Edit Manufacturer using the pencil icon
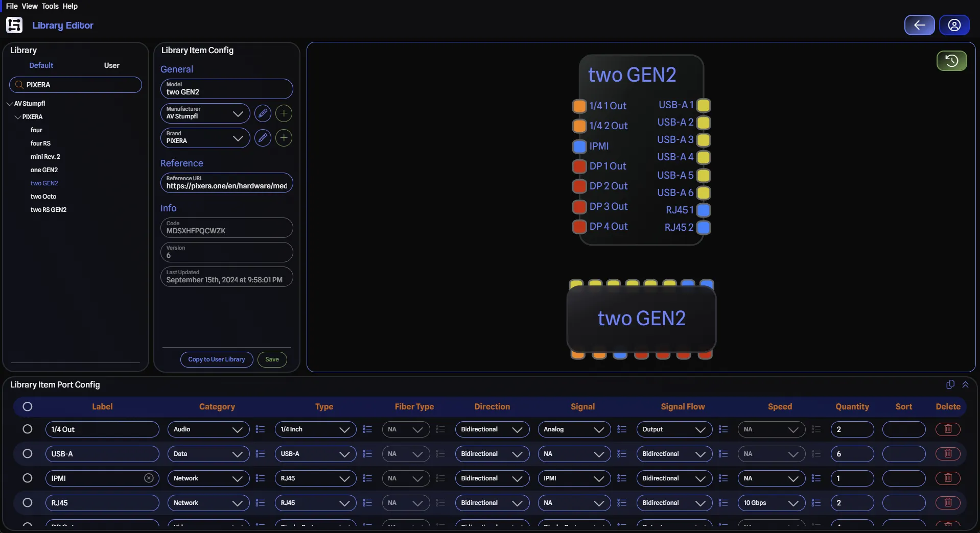The image size is (980, 533). pyautogui.click(x=263, y=113)
